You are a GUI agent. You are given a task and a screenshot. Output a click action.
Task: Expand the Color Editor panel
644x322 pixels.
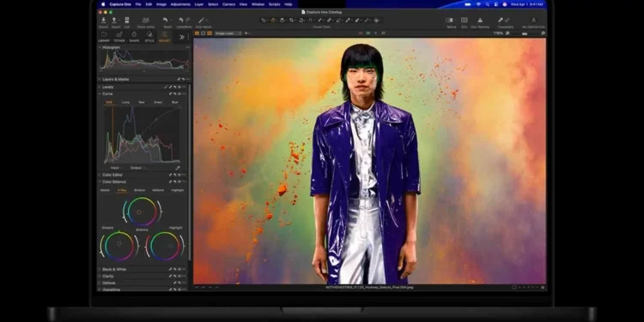point(100,175)
